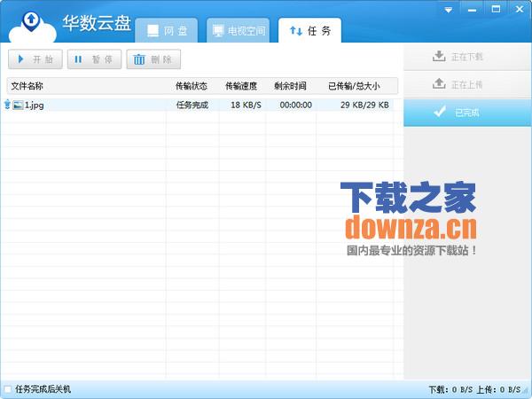Viewport: 532px width, 399px height.
Task: Click the download tray icon in sidebar
Action: point(439,56)
